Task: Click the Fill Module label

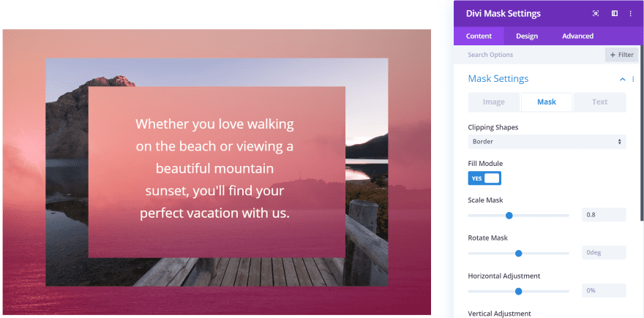Action: (485, 163)
